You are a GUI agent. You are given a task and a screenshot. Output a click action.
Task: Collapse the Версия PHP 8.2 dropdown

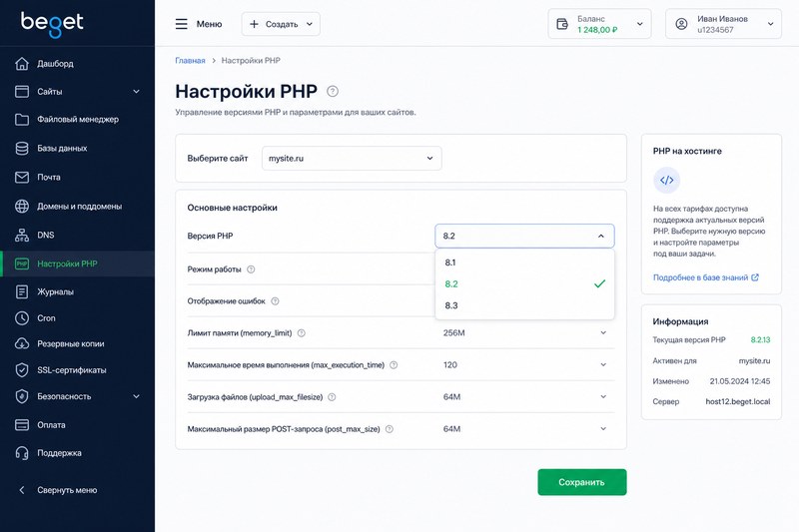tap(524, 236)
